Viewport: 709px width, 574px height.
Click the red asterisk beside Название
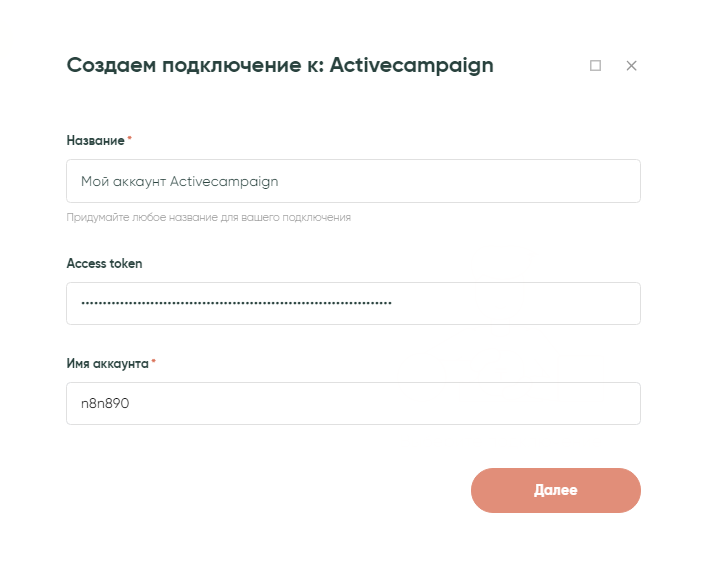tap(130, 139)
